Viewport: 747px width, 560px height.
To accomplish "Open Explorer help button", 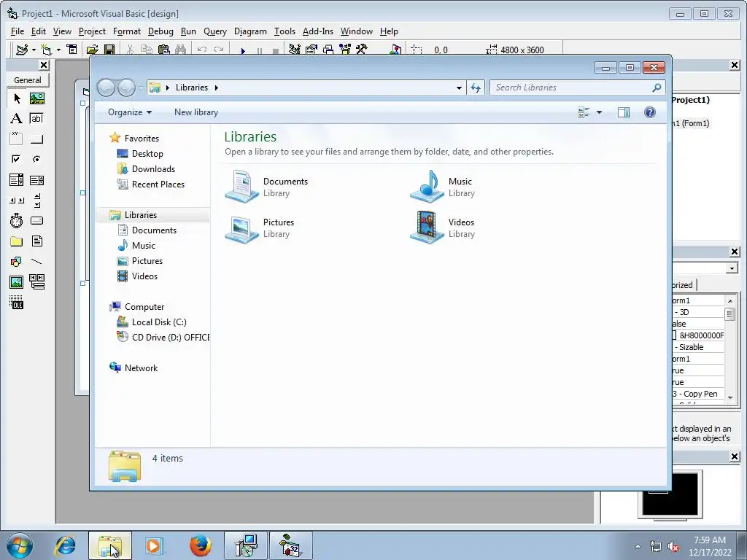I will [650, 112].
